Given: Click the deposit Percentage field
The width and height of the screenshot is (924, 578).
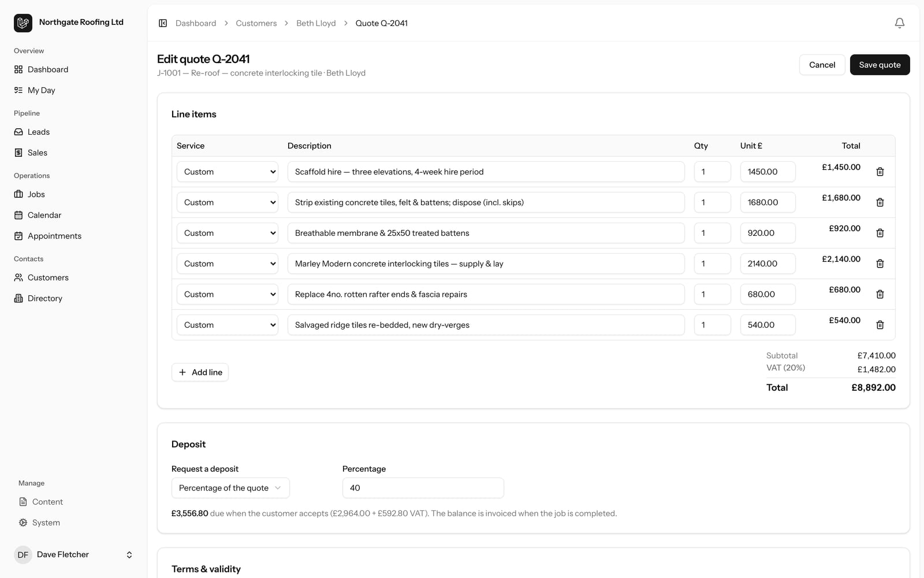Looking at the screenshot, I should [423, 488].
